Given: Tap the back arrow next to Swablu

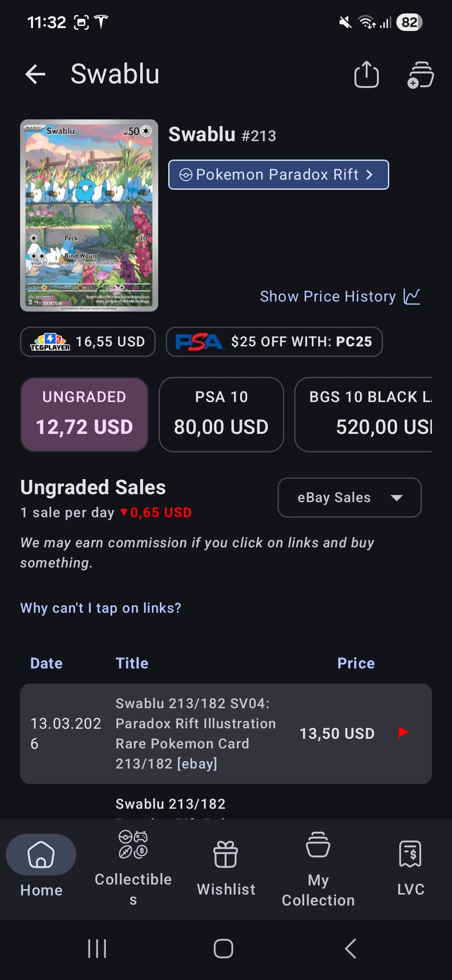Looking at the screenshot, I should click(x=35, y=74).
